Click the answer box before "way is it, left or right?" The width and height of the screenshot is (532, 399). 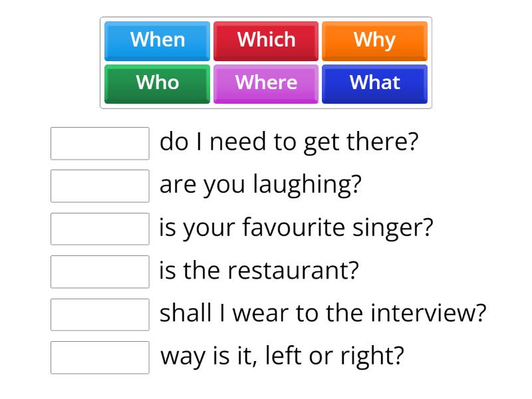99,357
